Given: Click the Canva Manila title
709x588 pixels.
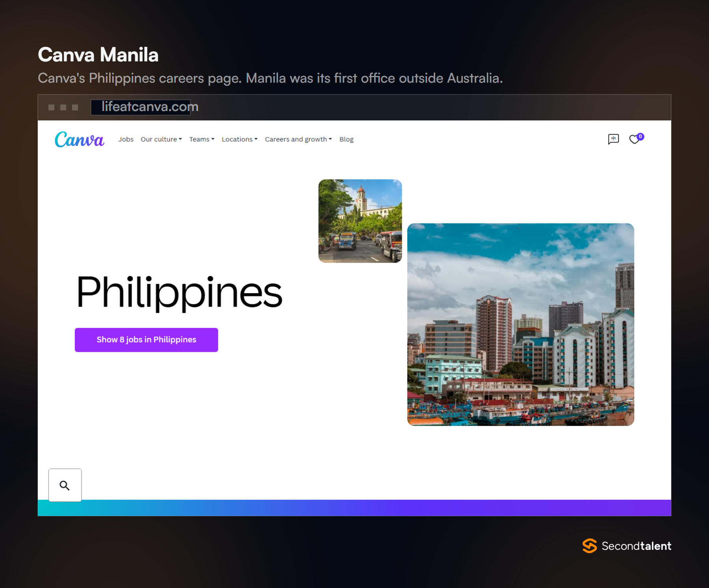Looking at the screenshot, I should 98,55.
